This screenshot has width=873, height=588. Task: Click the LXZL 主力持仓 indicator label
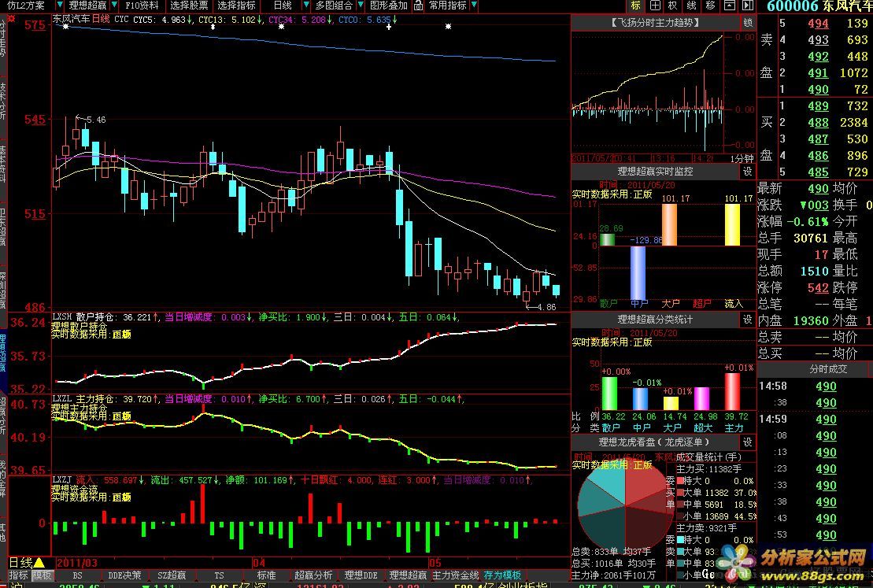click(x=86, y=399)
